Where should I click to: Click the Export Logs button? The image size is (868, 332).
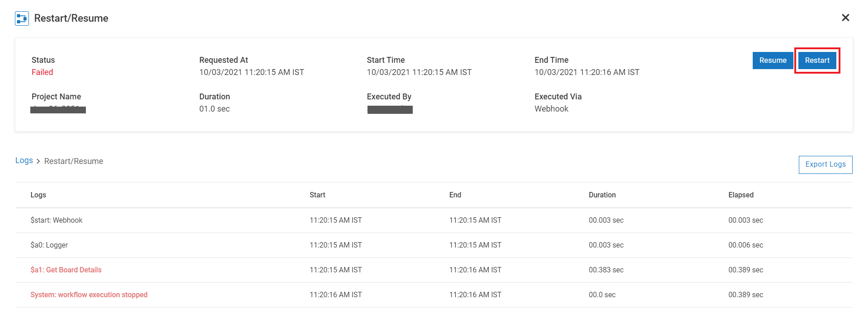click(x=826, y=164)
